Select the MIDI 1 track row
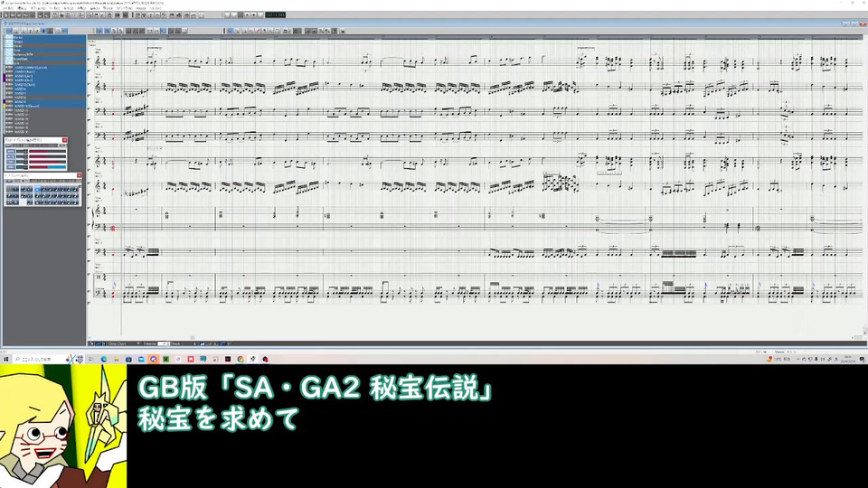 click(x=44, y=68)
